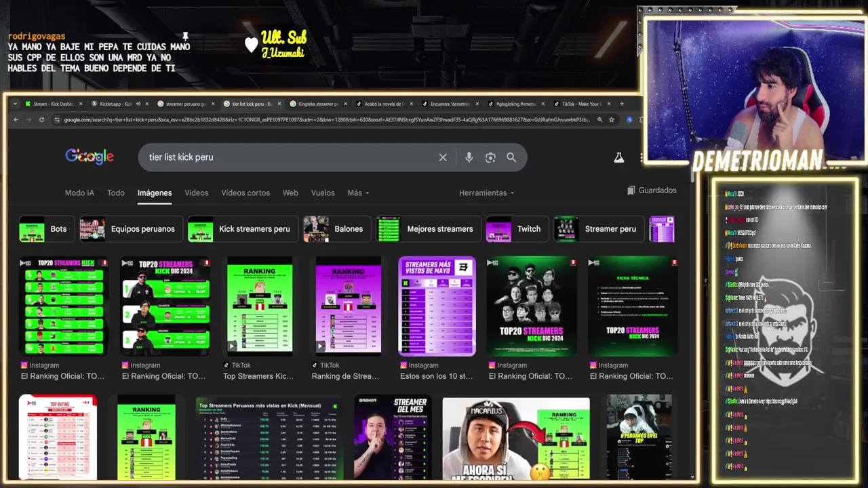Image resolution: width=868 pixels, height=488 pixels.
Task: Switch to Todo results tab
Action: click(116, 193)
